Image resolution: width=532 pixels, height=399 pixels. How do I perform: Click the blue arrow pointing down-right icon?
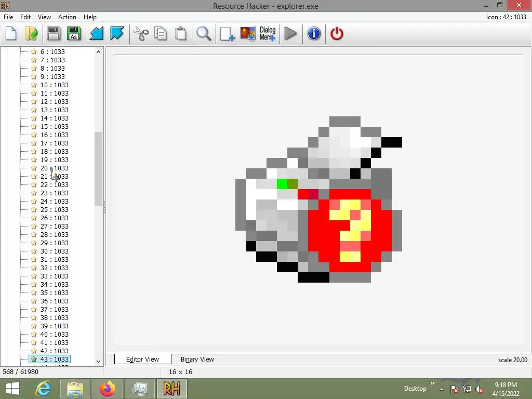pos(117,34)
